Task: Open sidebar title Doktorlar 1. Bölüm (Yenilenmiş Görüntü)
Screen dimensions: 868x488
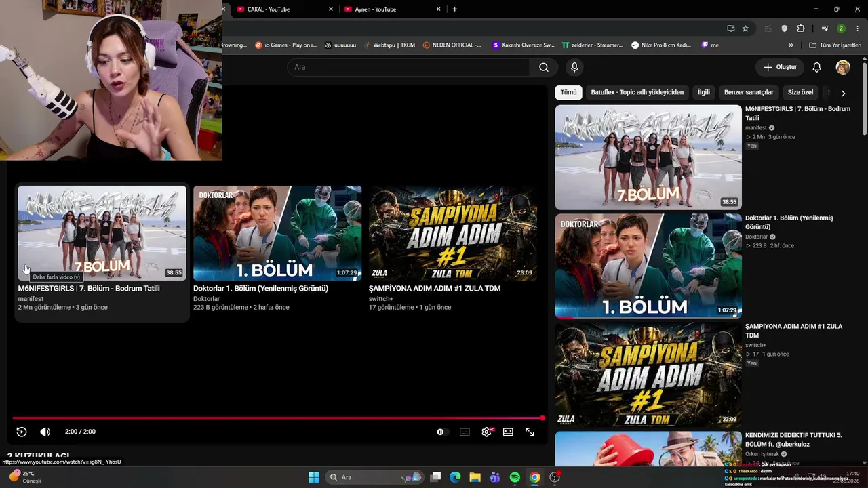Action: point(789,222)
